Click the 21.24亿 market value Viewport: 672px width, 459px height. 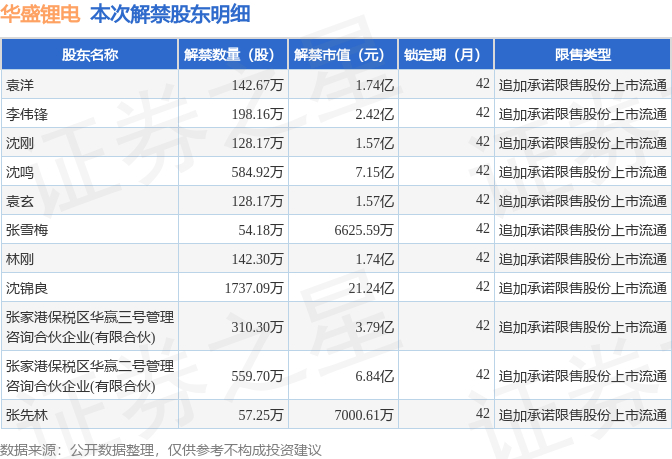pos(371,288)
